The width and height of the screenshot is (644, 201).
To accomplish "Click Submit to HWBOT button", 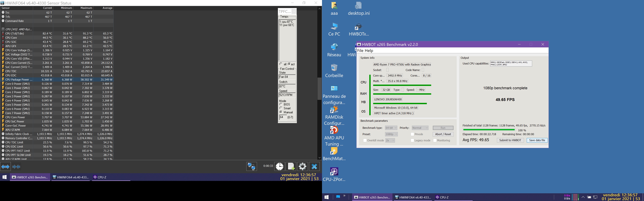I will point(510,140).
